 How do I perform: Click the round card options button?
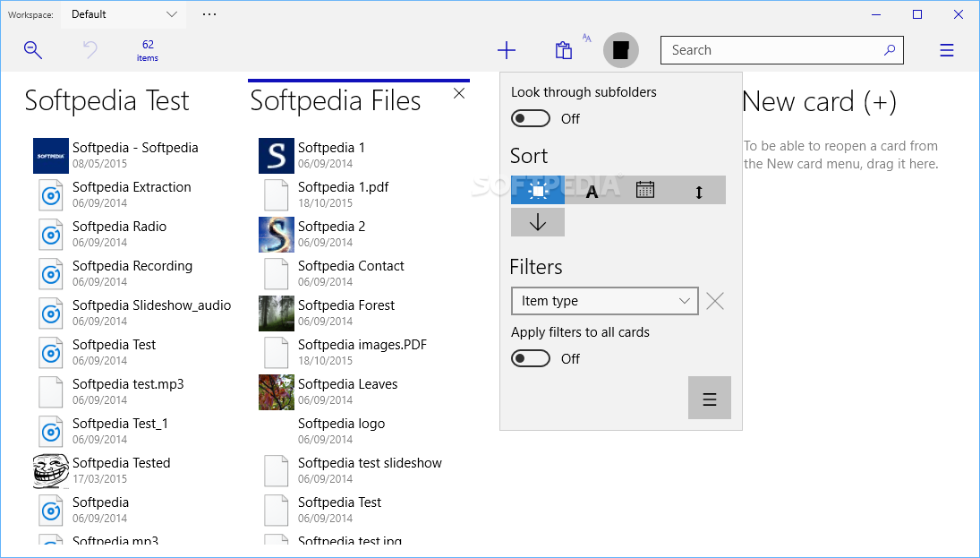coord(620,50)
